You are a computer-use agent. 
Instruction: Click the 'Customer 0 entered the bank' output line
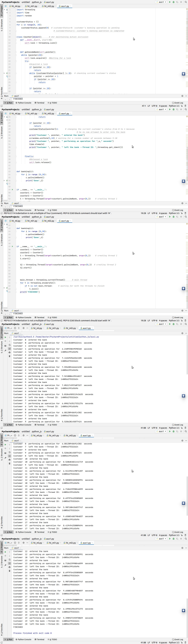click(x=30, y=340)
